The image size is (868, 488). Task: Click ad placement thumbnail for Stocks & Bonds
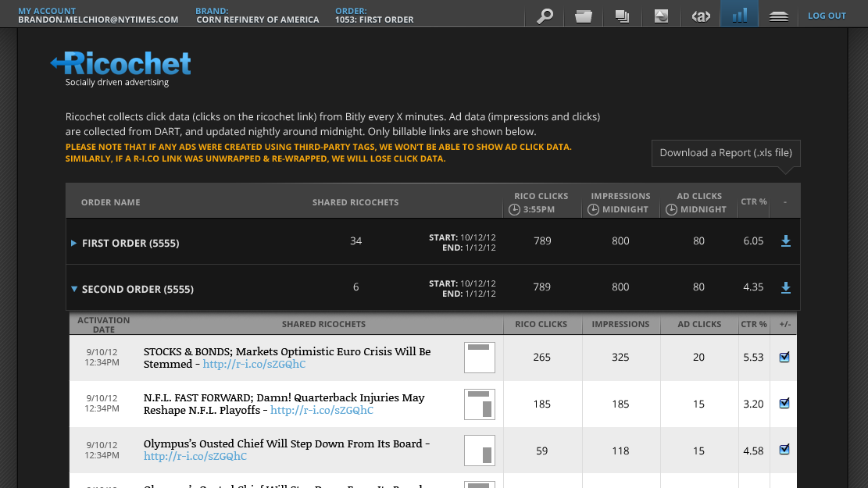click(480, 358)
